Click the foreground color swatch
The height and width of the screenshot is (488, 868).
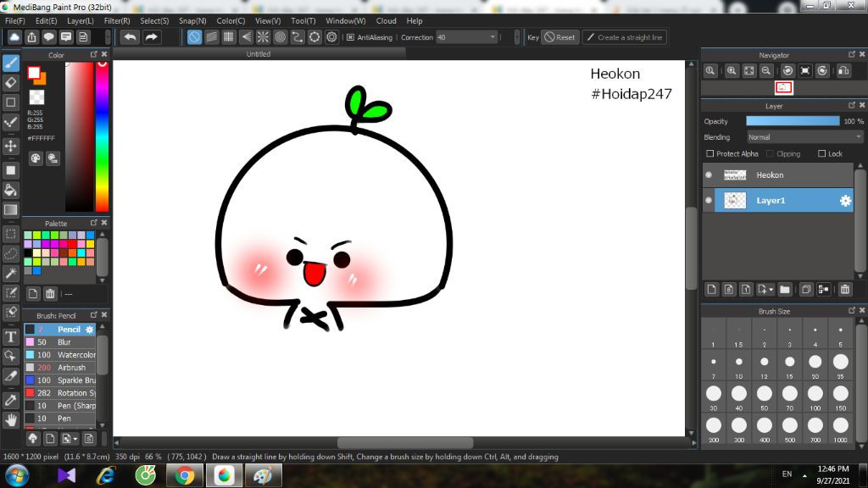34,73
